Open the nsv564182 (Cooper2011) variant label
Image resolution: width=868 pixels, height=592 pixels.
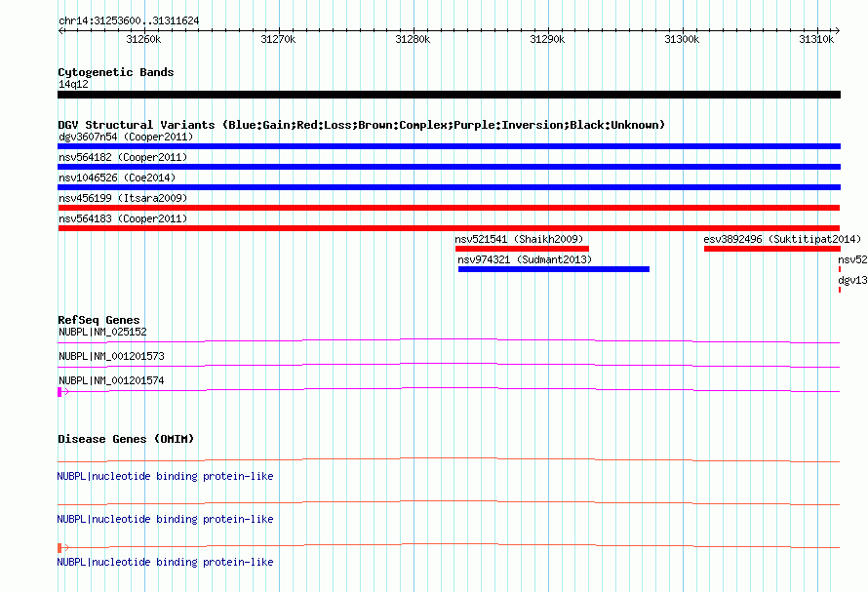tap(123, 157)
